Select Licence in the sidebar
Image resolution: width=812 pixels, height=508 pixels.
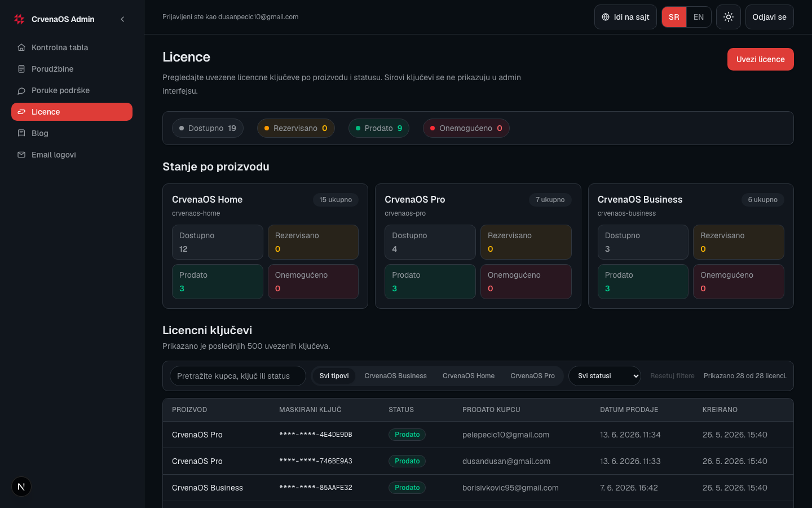pyautogui.click(x=72, y=112)
